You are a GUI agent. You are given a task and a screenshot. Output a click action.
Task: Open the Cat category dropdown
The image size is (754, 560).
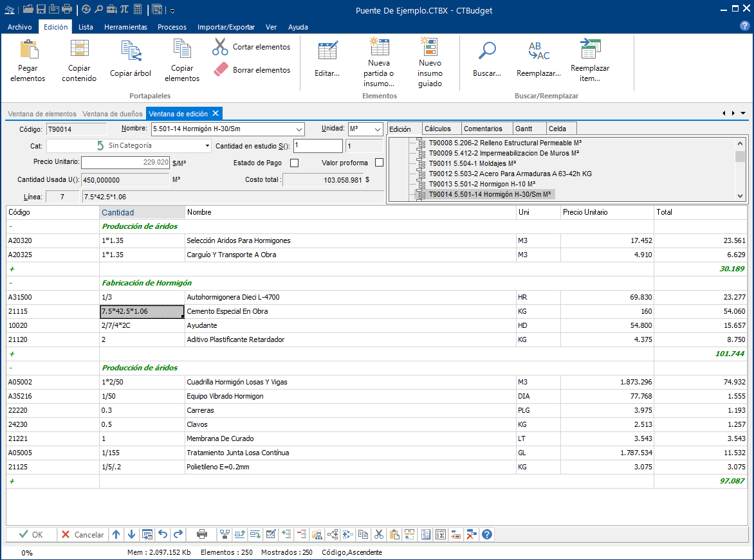tap(207, 146)
